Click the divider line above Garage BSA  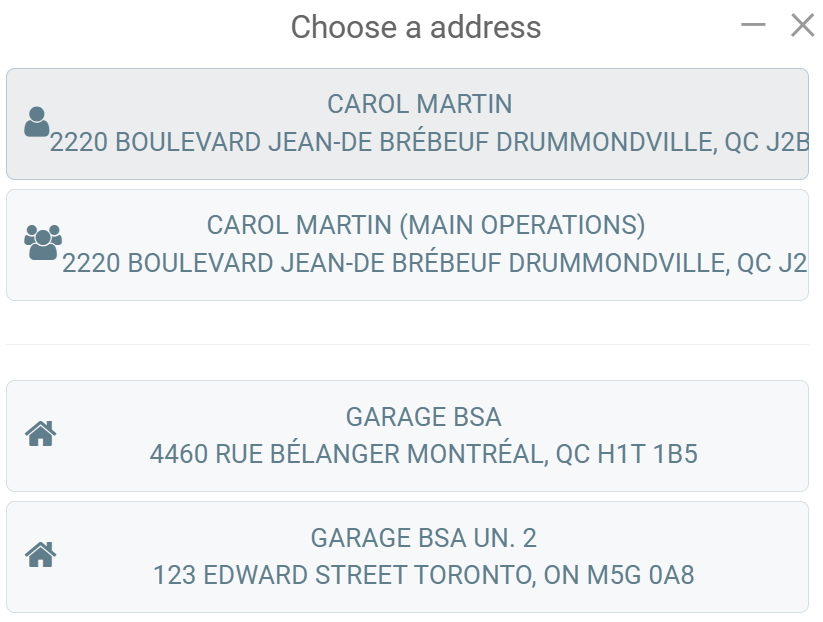407,345
